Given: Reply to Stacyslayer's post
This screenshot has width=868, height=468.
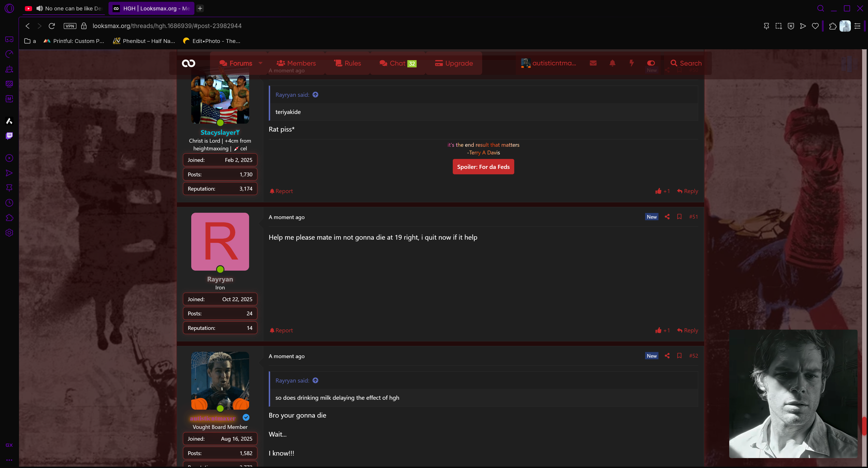Looking at the screenshot, I should pos(687,191).
